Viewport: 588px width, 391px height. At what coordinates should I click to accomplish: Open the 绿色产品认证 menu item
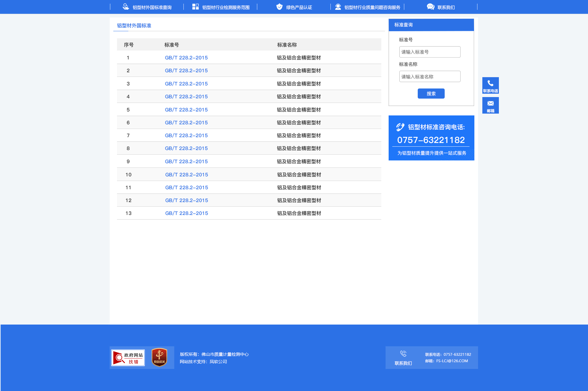click(299, 7)
